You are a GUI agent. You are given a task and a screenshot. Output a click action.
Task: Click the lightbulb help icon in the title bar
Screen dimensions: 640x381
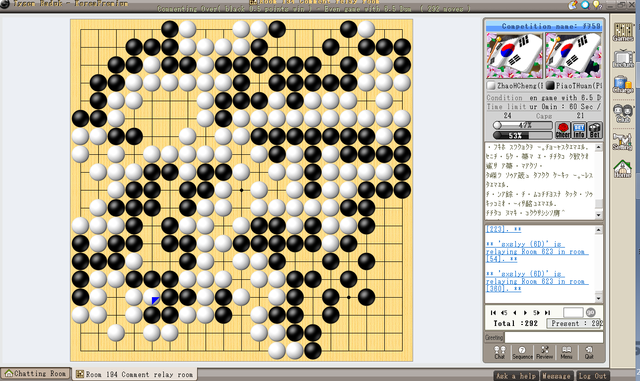[x=597, y=5]
